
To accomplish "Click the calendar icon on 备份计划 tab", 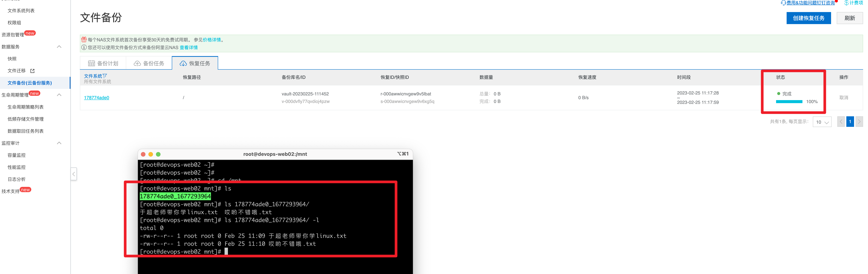I will [91, 63].
